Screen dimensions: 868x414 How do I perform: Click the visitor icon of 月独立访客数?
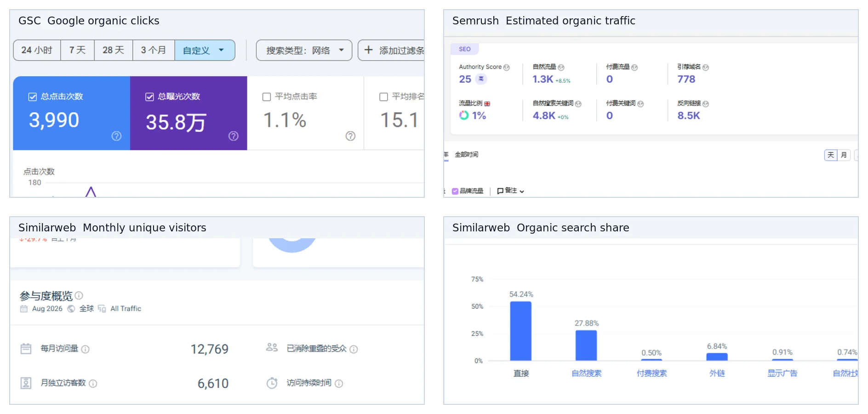click(26, 383)
